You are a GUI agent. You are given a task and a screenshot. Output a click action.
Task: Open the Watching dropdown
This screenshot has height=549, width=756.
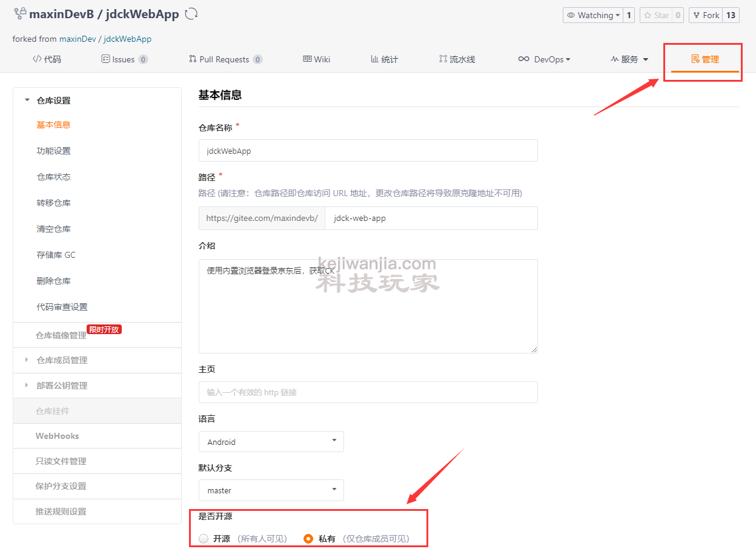coord(592,15)
